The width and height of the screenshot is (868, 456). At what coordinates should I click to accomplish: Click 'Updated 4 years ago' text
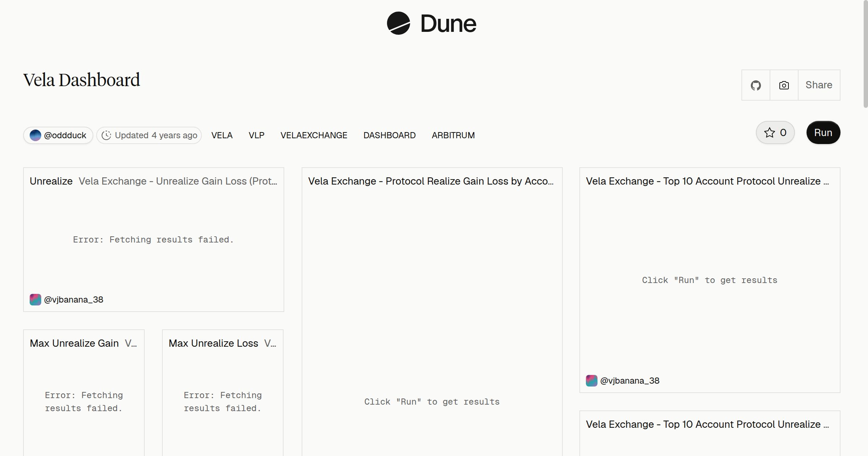(156, 135)
